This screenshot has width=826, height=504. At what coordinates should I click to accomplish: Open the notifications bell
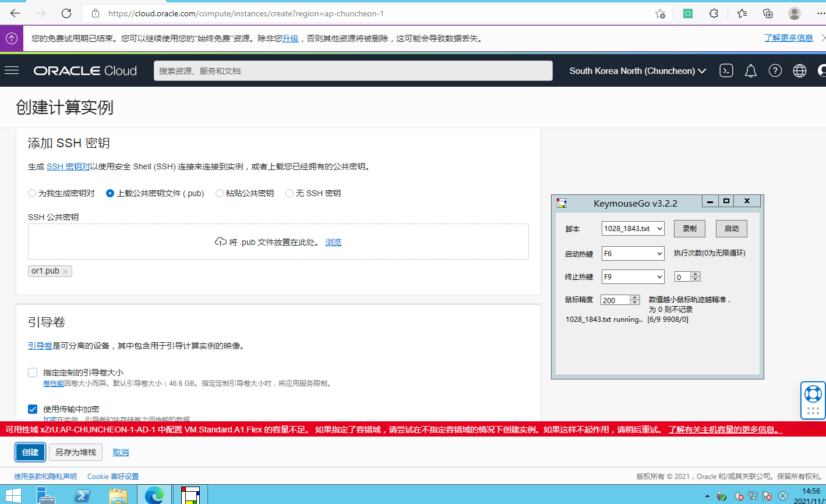point(751,70)
